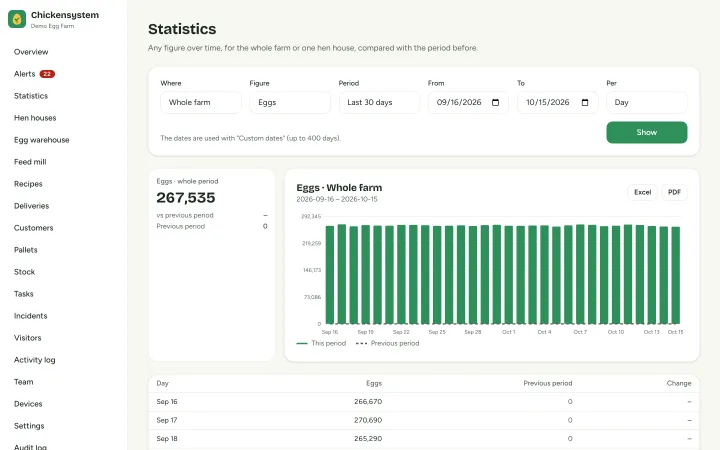
Task: Open Visitors page
Action: pos(28,338)
